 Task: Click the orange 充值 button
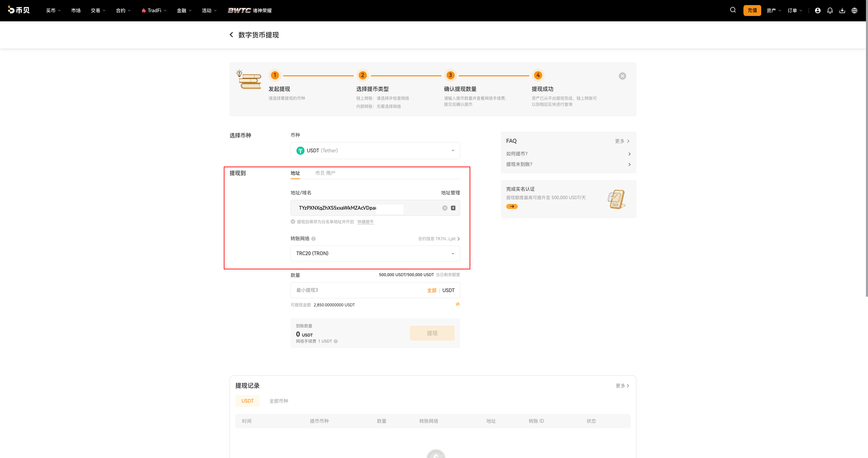[x=752, y=11]
